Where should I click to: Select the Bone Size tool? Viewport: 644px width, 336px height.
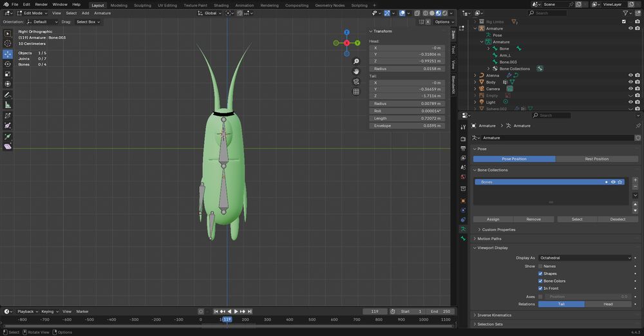click(x=8, y=126)
